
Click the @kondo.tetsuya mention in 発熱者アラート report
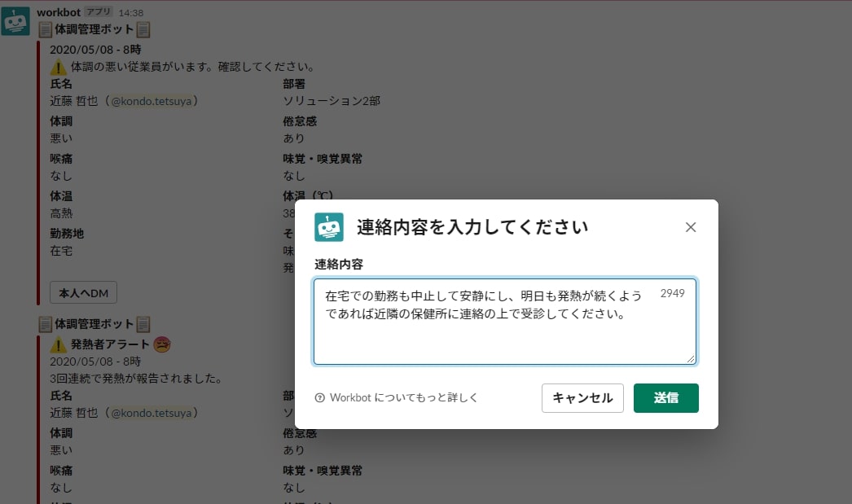[151, 413]
